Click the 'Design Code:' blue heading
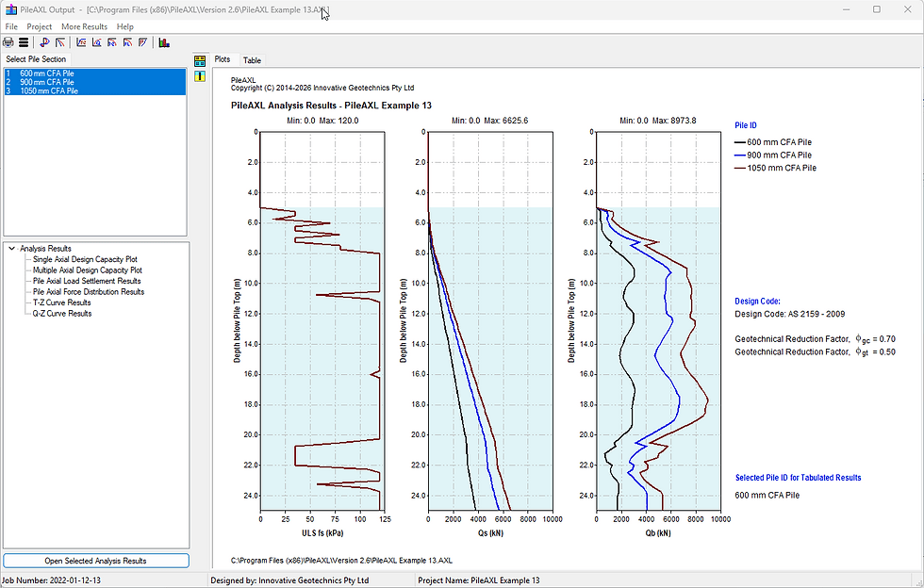The height and width of the screenshot is (588, 924). coord(757,302)
